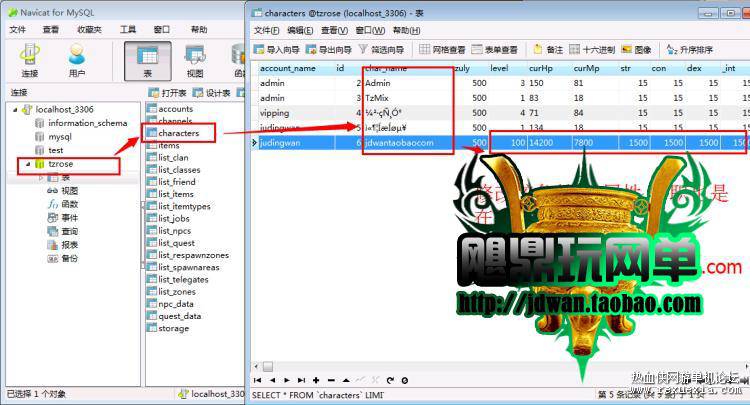Open the File (文件F) menu in table window
750x405 pixels.
pos(266,30)
